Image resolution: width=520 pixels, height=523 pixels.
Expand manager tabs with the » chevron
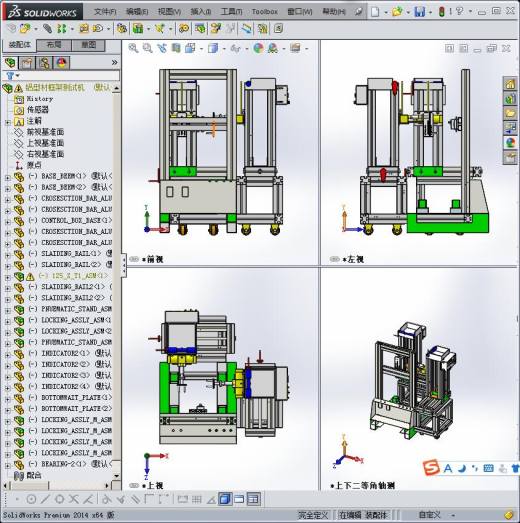(114, 62)
